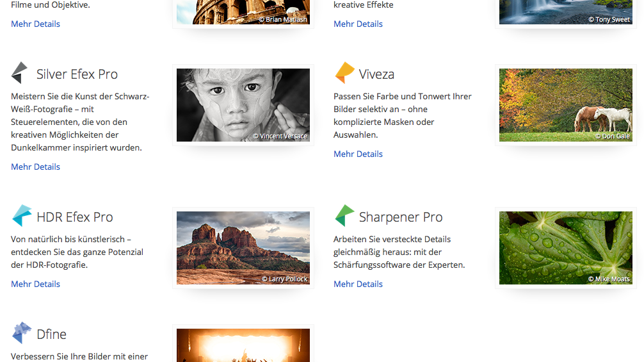
Task: Click the blue Dfine logo icon
Action: (x=22, y=333)
